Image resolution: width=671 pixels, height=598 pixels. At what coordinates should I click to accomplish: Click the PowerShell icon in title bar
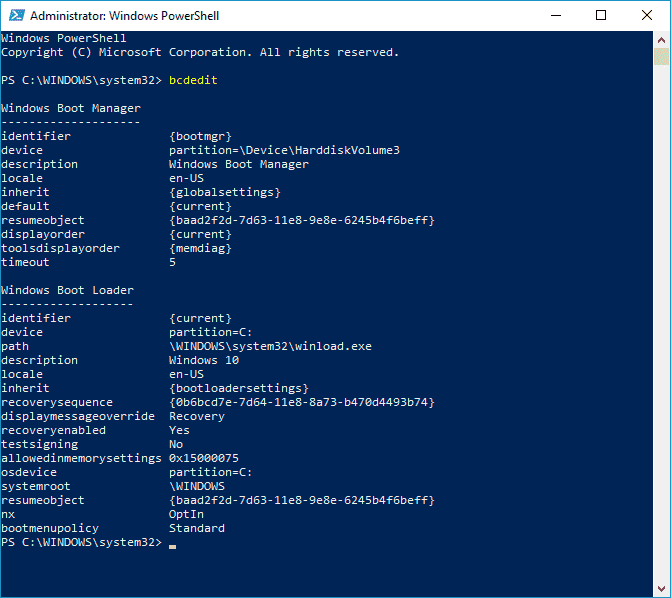(17, 15)
